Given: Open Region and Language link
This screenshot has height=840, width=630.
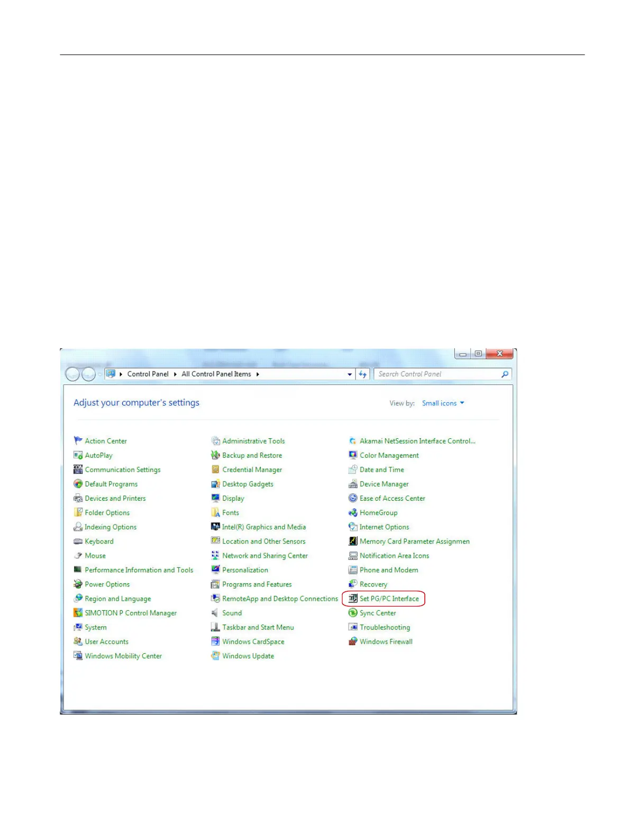Looking at the screenshot, I should [x=118, y=599].
